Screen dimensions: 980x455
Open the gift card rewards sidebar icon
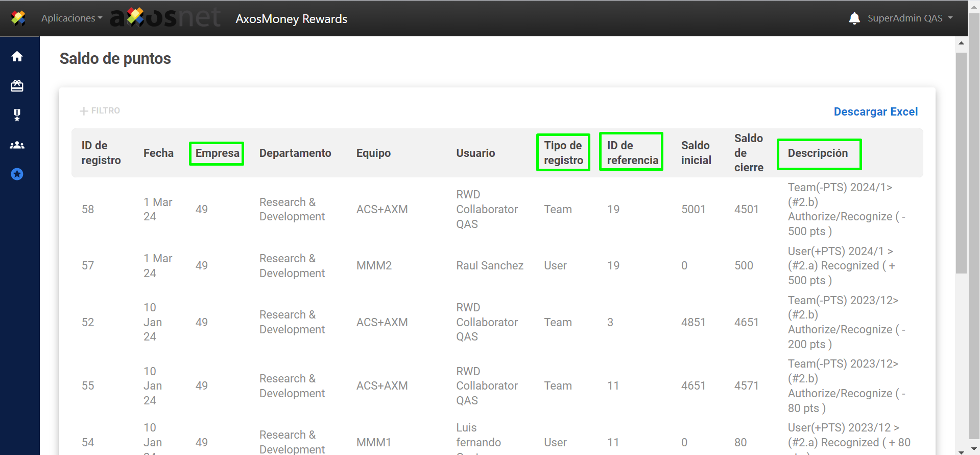(17, 86)
